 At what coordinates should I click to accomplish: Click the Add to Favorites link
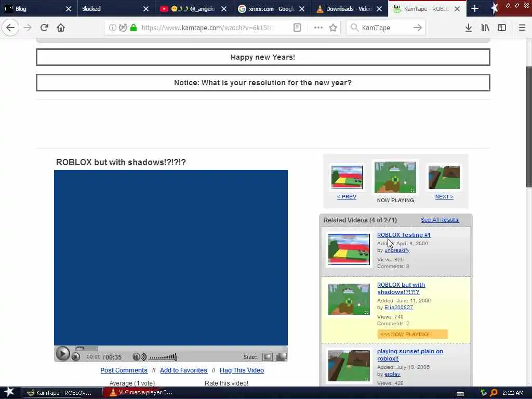click(183, 370)
